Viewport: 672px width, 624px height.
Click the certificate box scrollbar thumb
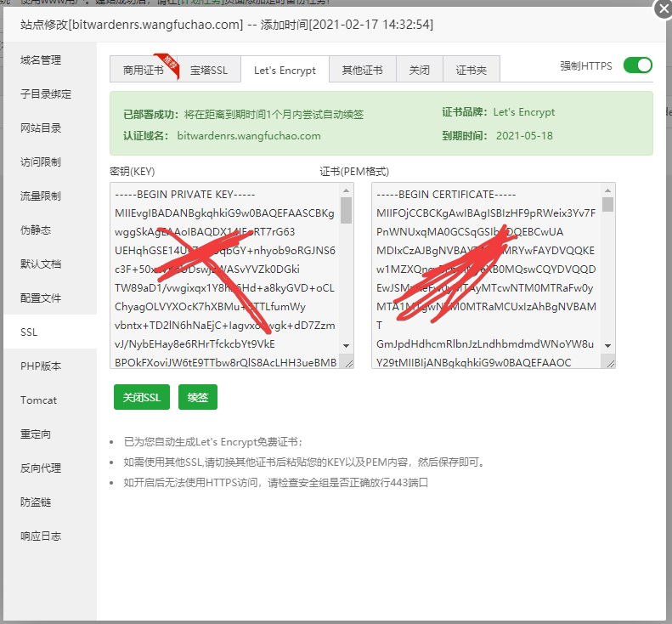(x=607, y=204)
